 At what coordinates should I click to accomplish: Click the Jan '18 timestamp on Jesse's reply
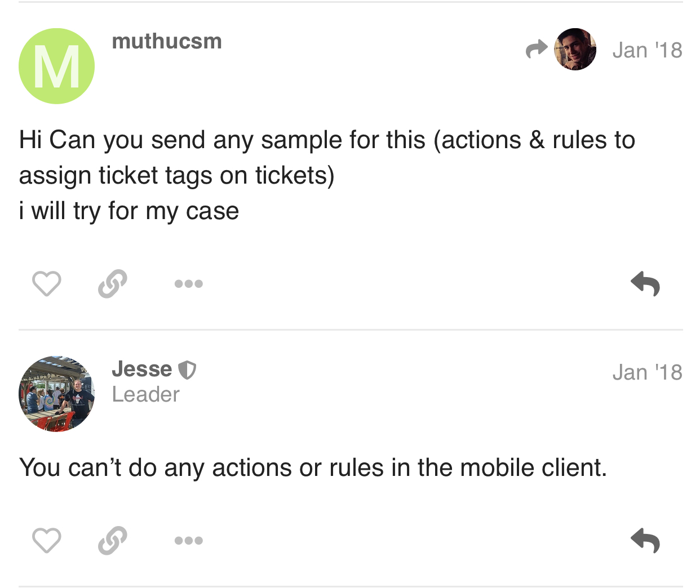[648, 372]
